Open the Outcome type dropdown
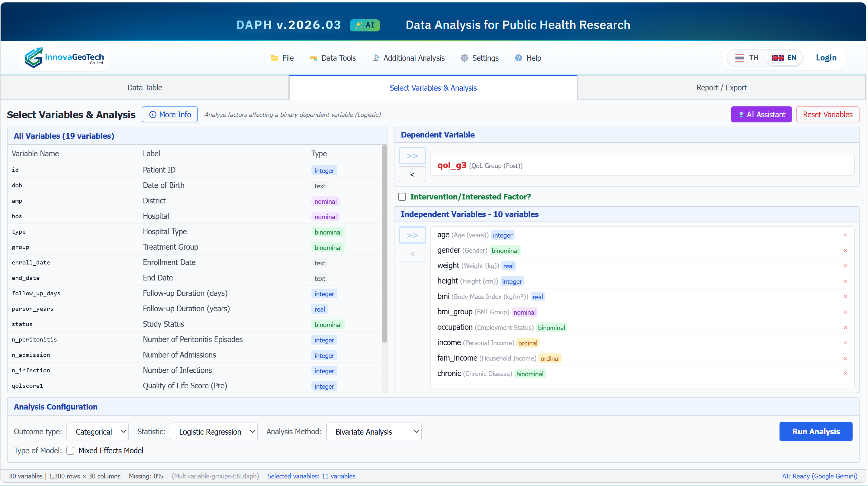 click(x=97, y=431)
